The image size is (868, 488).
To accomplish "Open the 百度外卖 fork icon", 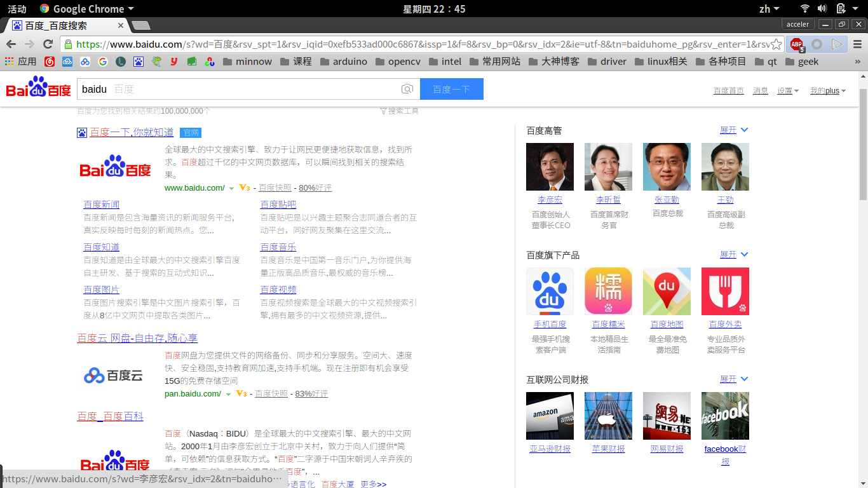I will tap(725, 291).
